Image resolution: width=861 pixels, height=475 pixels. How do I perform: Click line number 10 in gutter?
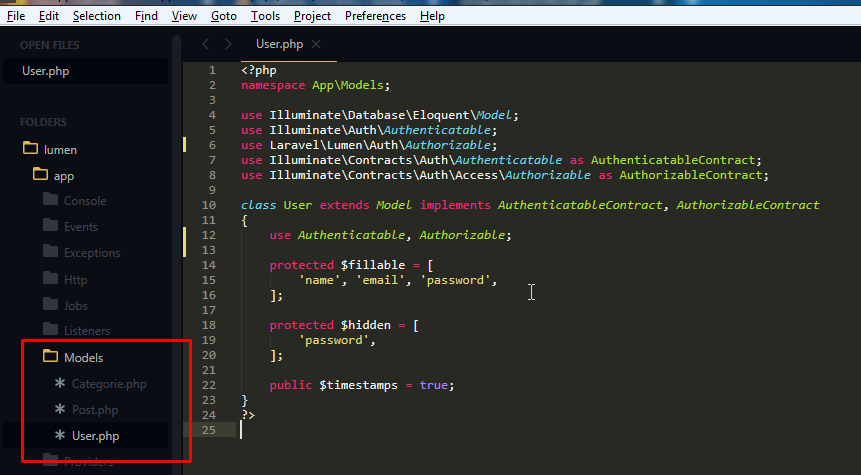(x=209, y=205)
